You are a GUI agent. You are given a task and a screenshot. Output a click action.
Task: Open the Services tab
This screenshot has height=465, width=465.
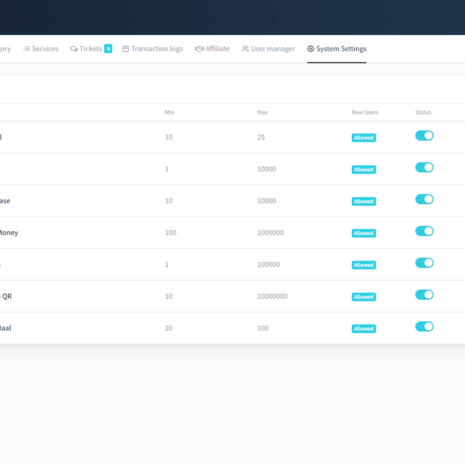(x=41, y=49)
